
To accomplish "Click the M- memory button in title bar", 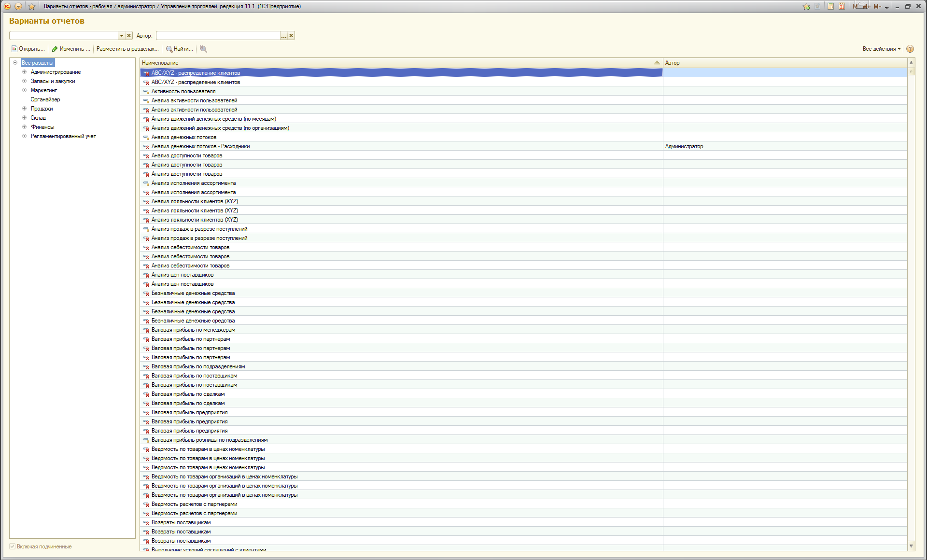I will (x=877, y=6).
